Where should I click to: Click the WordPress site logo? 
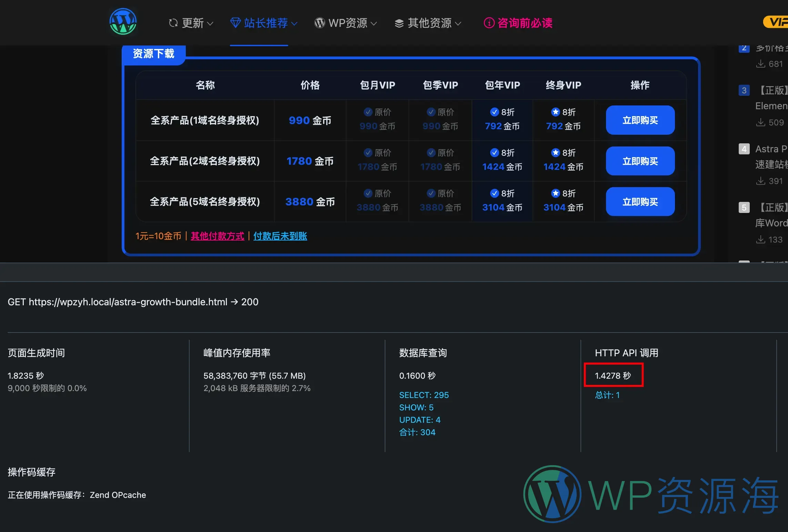(x=123, y=22)
